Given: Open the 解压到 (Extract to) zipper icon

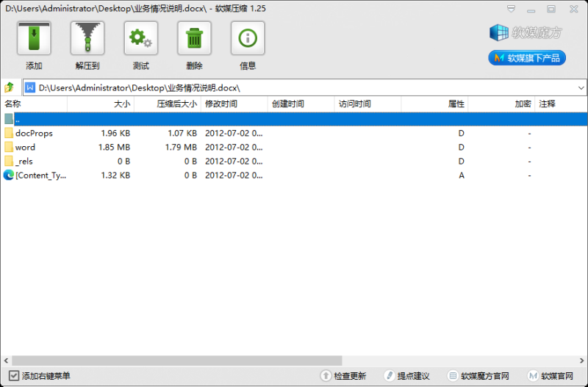Looking at the screenshot, I should click(87, 38).
